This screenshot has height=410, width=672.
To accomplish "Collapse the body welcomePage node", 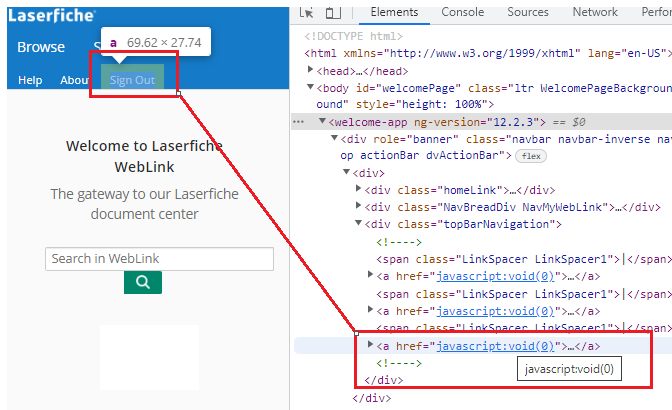I will tap(311, 87).
